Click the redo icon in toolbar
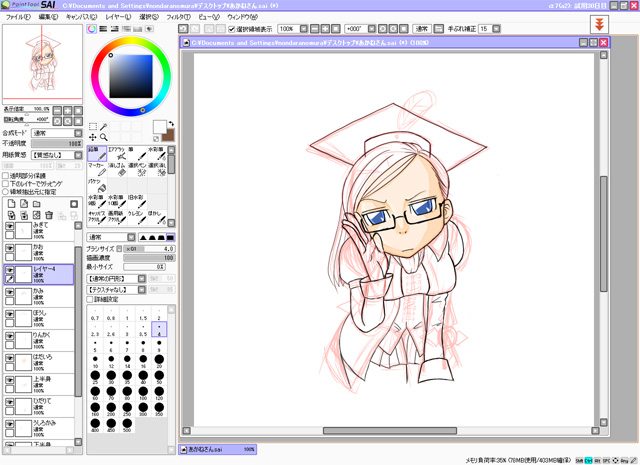Screen dimensions: 640x465 195,29
